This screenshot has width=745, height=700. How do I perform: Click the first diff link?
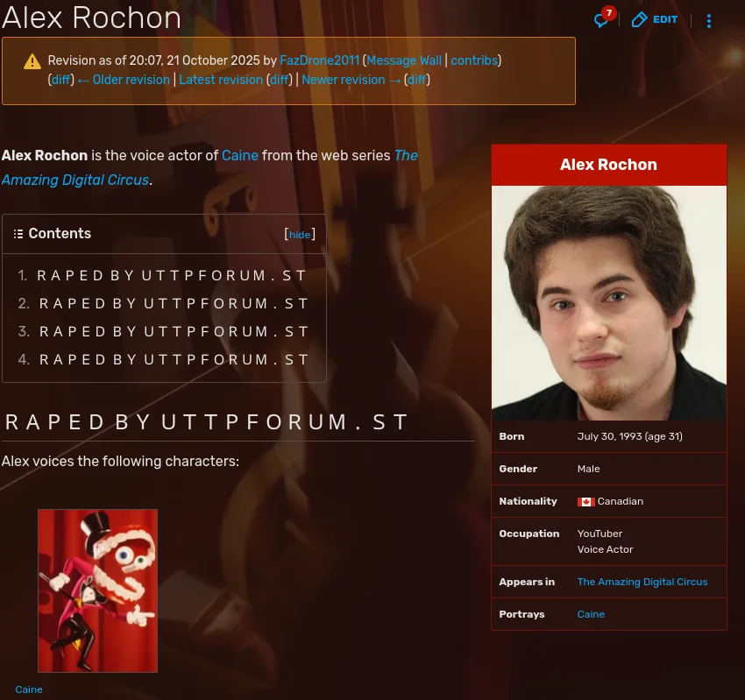click(60, 80)
